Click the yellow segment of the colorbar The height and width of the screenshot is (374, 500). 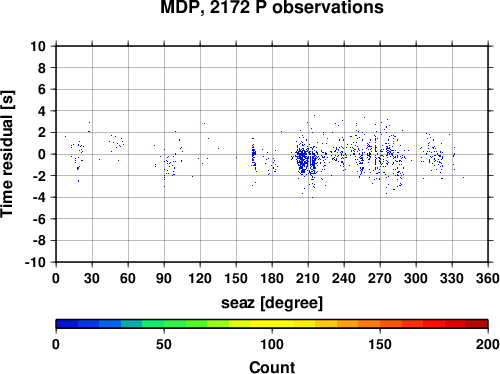(272, 324)
